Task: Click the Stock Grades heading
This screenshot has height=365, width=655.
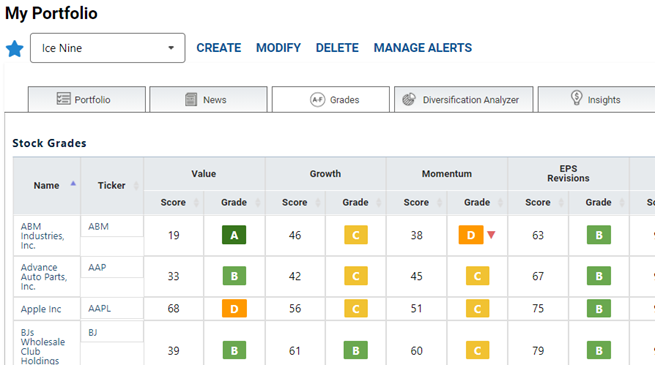Action: click(x=49, y=143)
